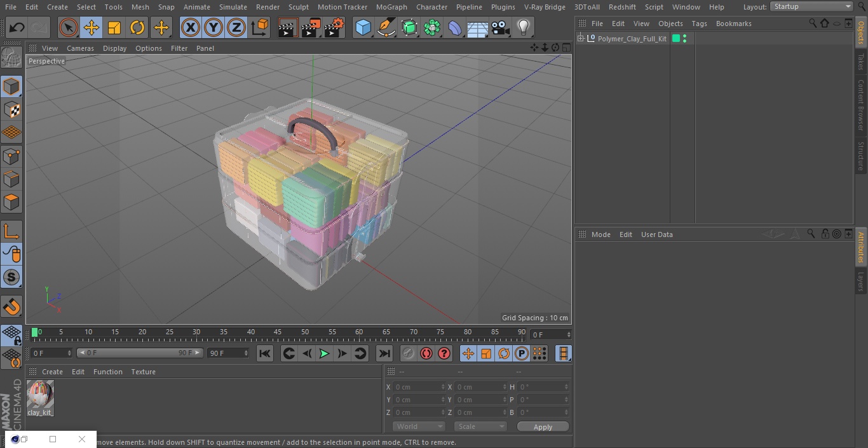Screen dimensions: 868x448
Task: Toggle Tweak mode
Action: click(x=11, y=254)
